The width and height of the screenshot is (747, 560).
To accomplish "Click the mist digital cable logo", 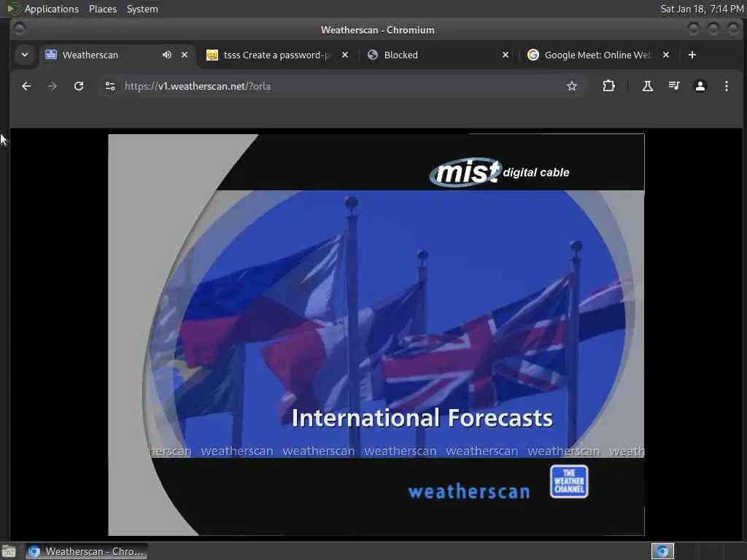I will (x=499, y=172).
